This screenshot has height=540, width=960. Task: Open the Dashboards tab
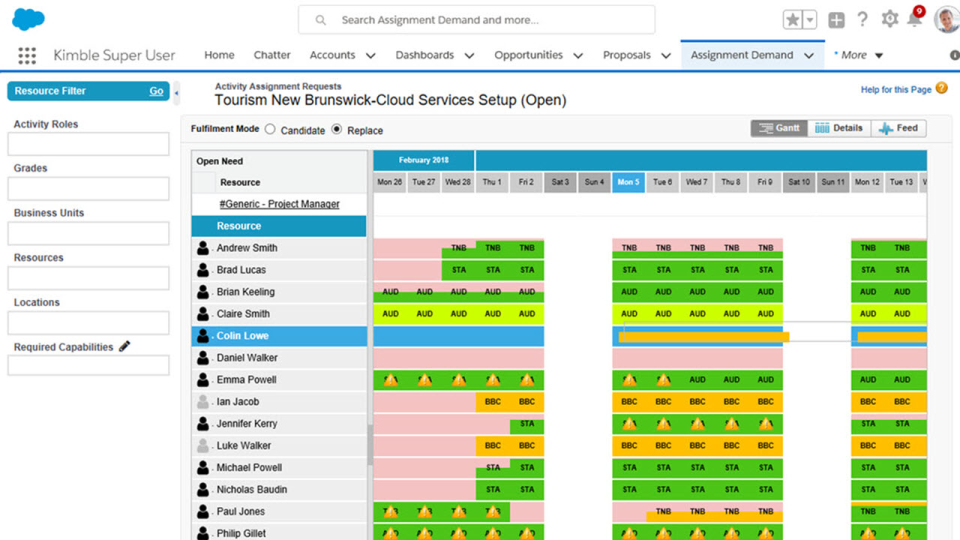424,55
